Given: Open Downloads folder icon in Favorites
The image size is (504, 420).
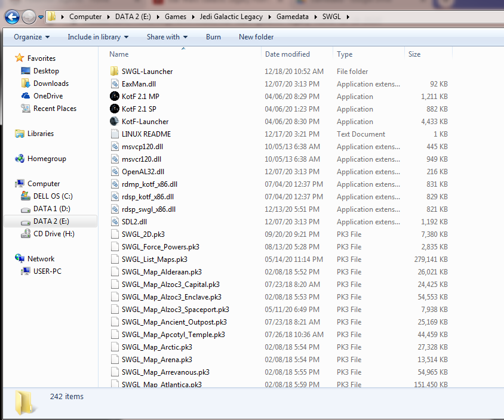Looking at the screenshot, I should point(26,83).
